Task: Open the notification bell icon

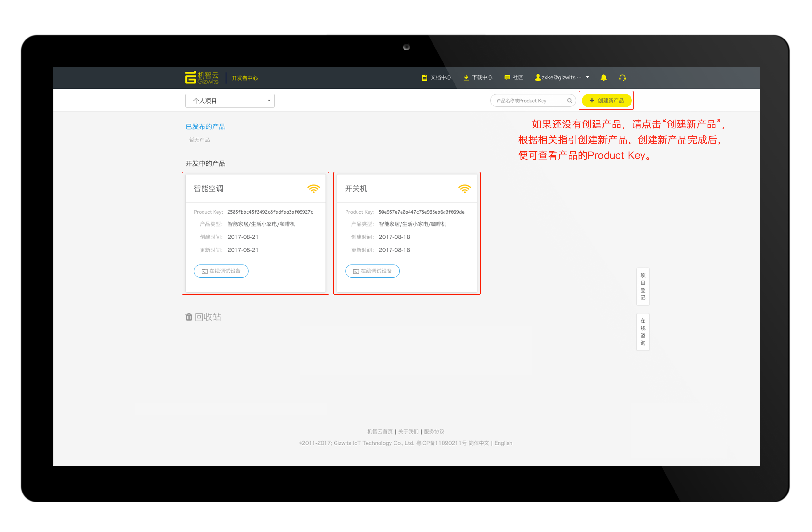Action: point(604,77)
